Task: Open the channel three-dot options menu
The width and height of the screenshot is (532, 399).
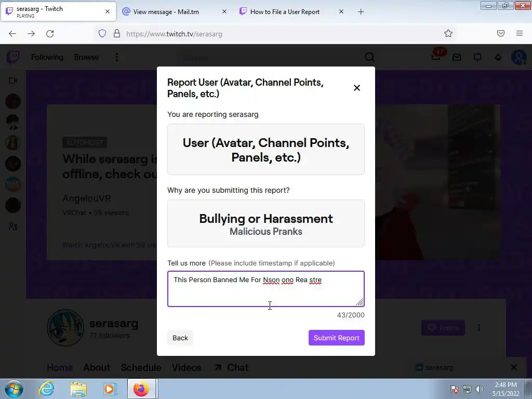Action: pos(478,328)
